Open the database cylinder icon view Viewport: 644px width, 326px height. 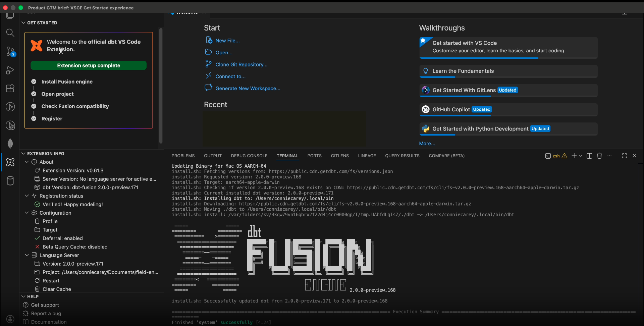point(10,181)
